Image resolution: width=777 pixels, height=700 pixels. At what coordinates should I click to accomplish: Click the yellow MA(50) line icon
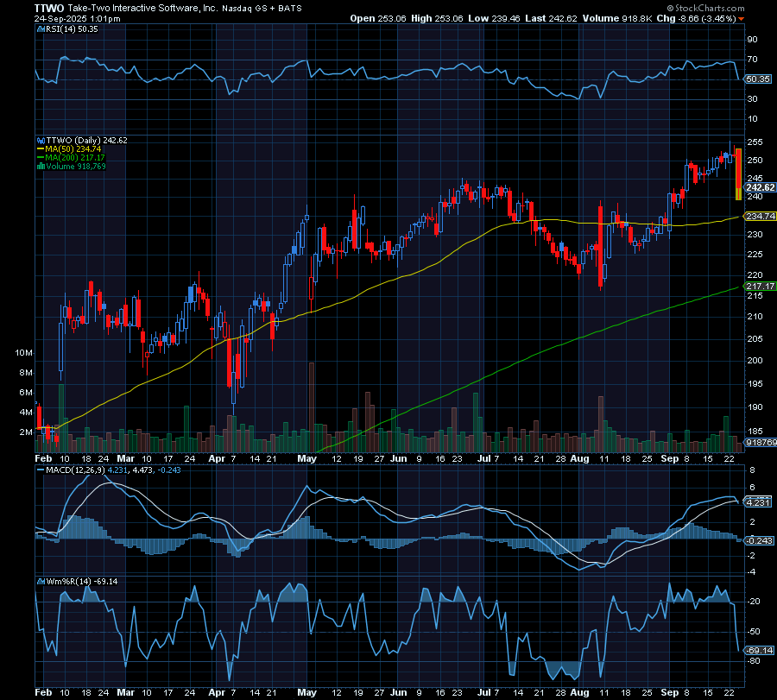pyautogui.click(x=40, y=148)
